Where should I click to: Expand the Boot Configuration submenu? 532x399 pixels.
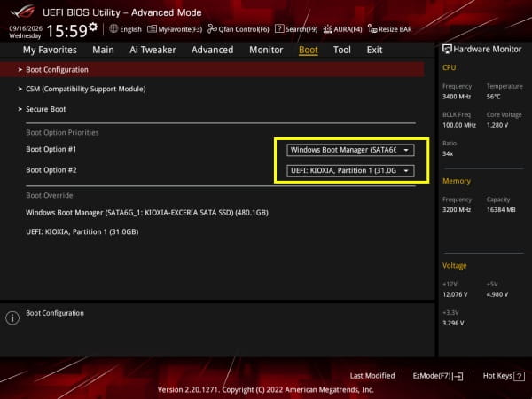pyautogui.click(x=212, y=69)
